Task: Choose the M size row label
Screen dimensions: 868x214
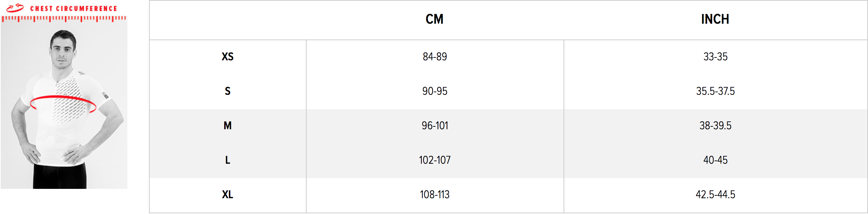Action: pos(227,126)
